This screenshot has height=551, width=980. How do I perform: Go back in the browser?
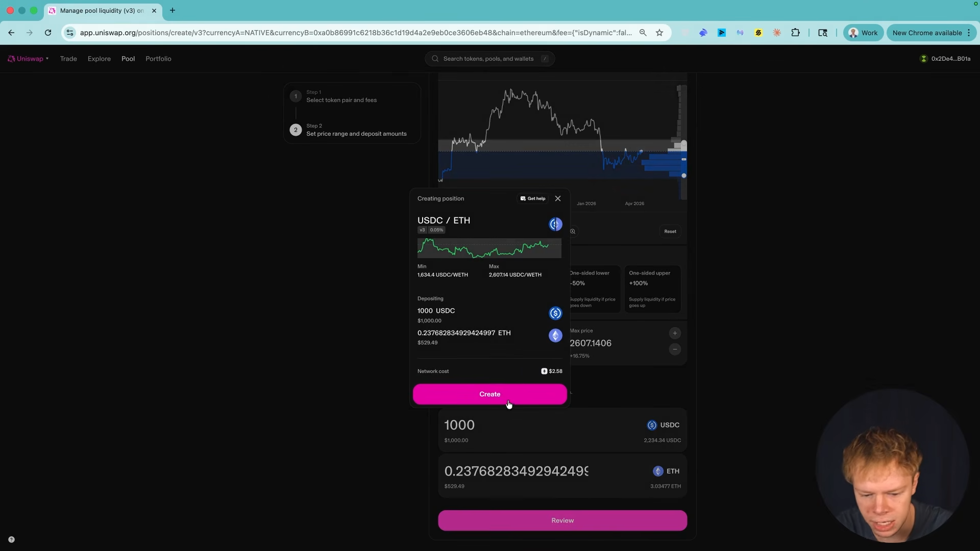click(11, 33)
